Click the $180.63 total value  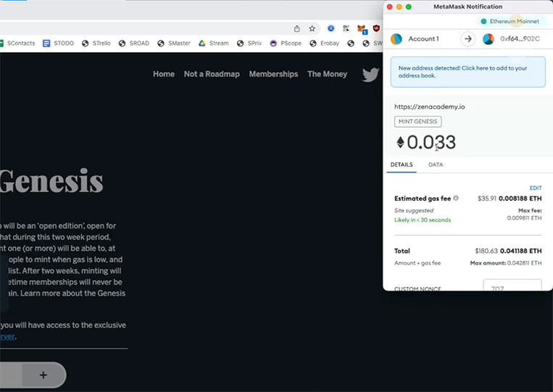tap(486, 251)
